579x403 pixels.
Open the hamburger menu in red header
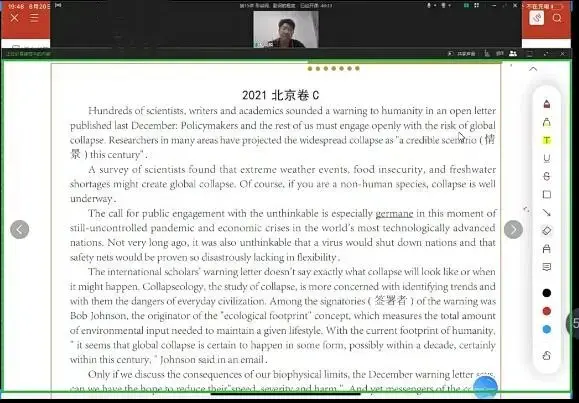point(34,18)
